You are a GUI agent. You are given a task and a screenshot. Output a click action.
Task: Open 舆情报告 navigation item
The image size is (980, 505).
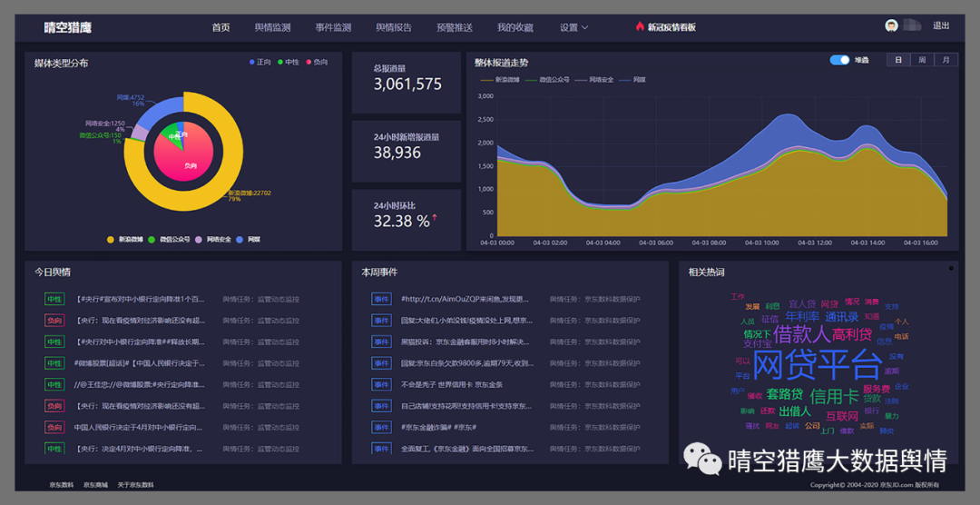pyautogui.click(x=394, y=27)
